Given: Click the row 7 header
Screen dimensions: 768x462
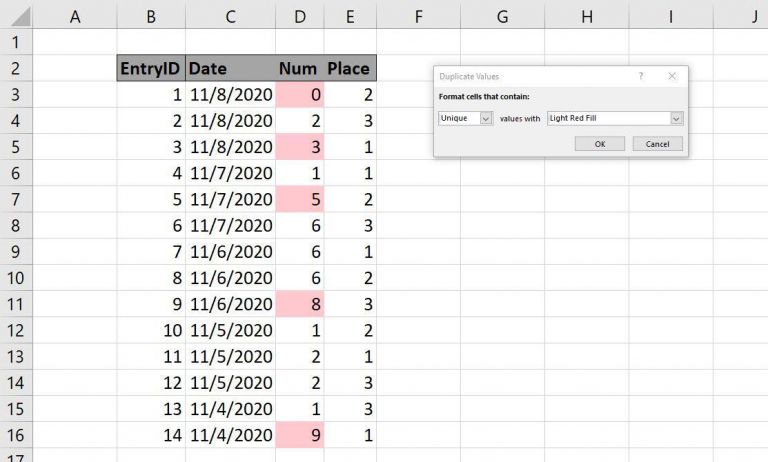Looking at the screenshot, I should pos(15,199).
